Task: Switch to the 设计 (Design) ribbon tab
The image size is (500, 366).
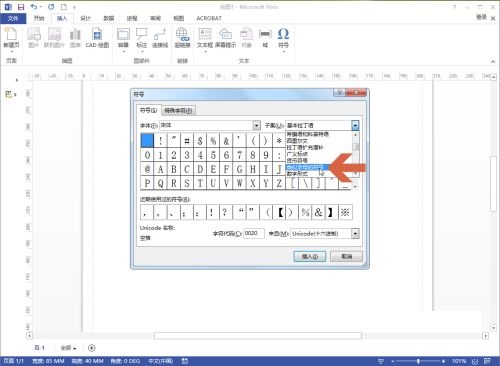Action: tap(85, 18)
